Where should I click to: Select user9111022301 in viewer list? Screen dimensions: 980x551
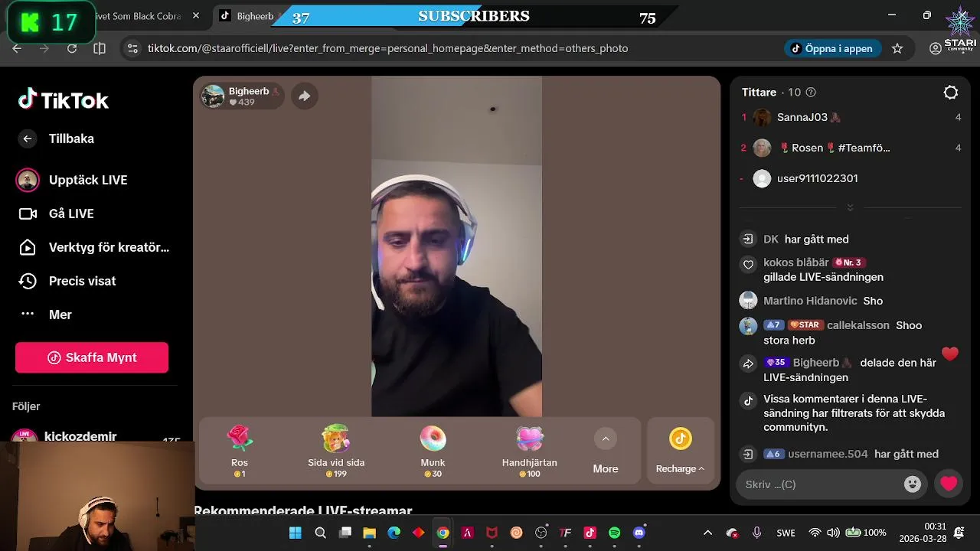(x=817, y=178)
